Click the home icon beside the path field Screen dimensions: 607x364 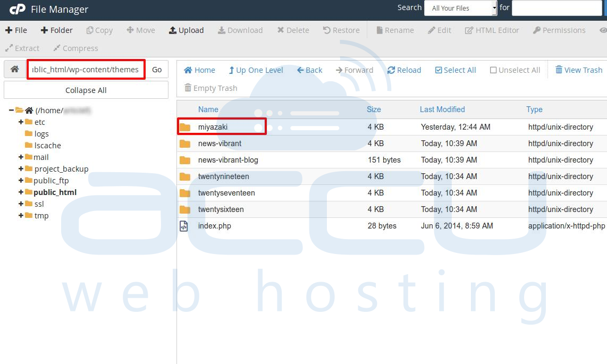[15, 69]
